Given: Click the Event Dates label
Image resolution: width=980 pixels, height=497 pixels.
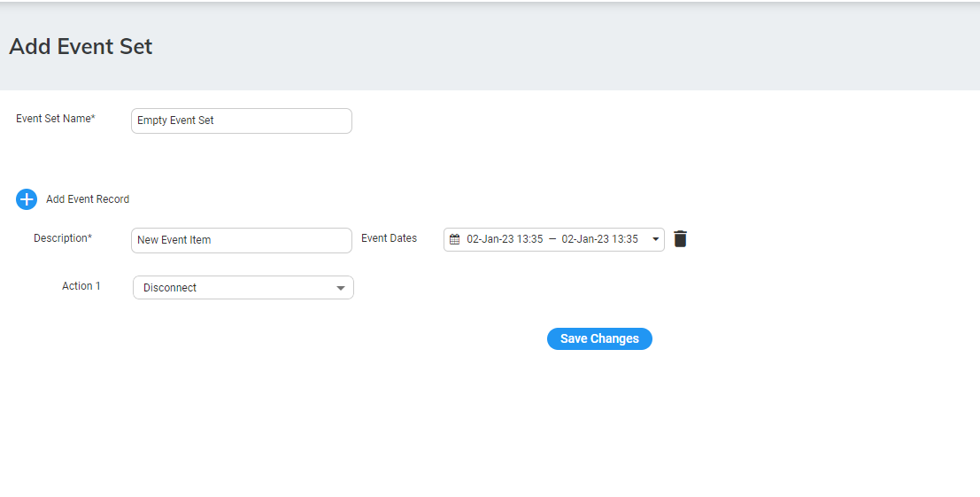Looking at the screenshot, I should pos(389,238).
